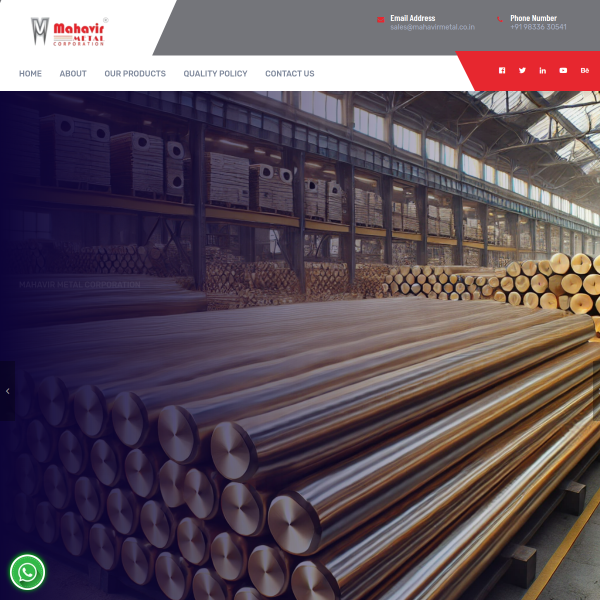Call the +91 98336 30541 phone link

coord(538,27)
